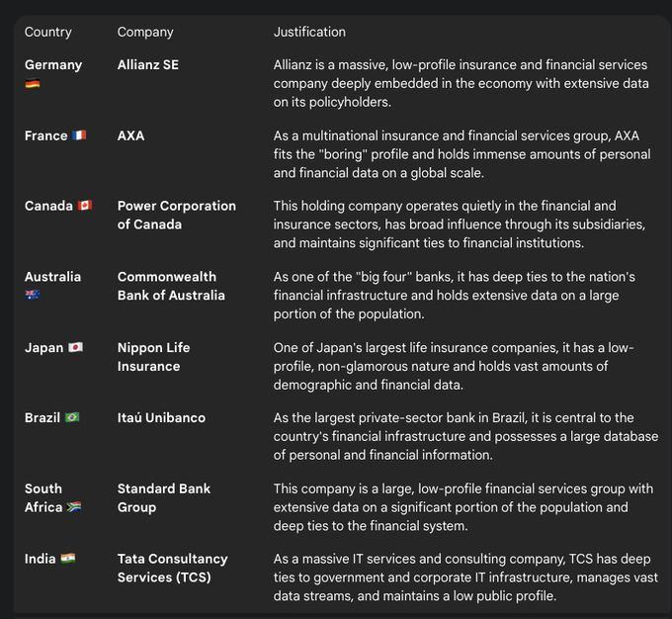Click Commonwealth Bank of Australia cell
Screen dimensions: 672x619
(x=170, y=286)
